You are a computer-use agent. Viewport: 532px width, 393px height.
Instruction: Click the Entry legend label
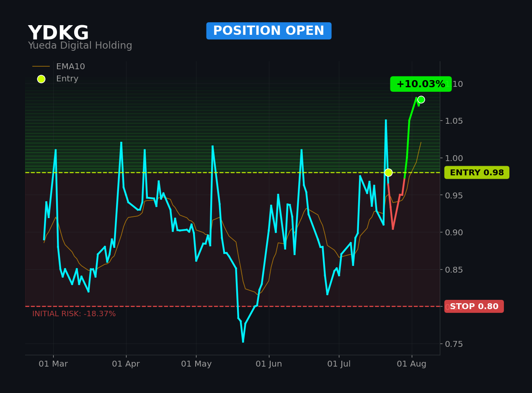[67, 79]
